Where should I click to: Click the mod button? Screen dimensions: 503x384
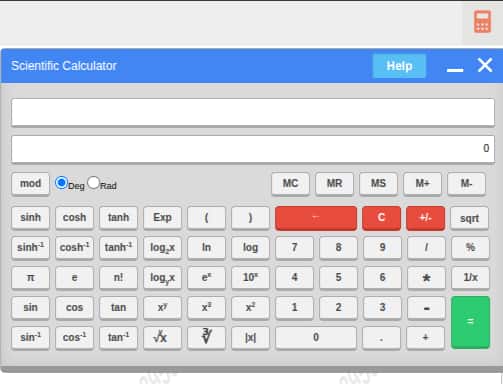[30, 184]
